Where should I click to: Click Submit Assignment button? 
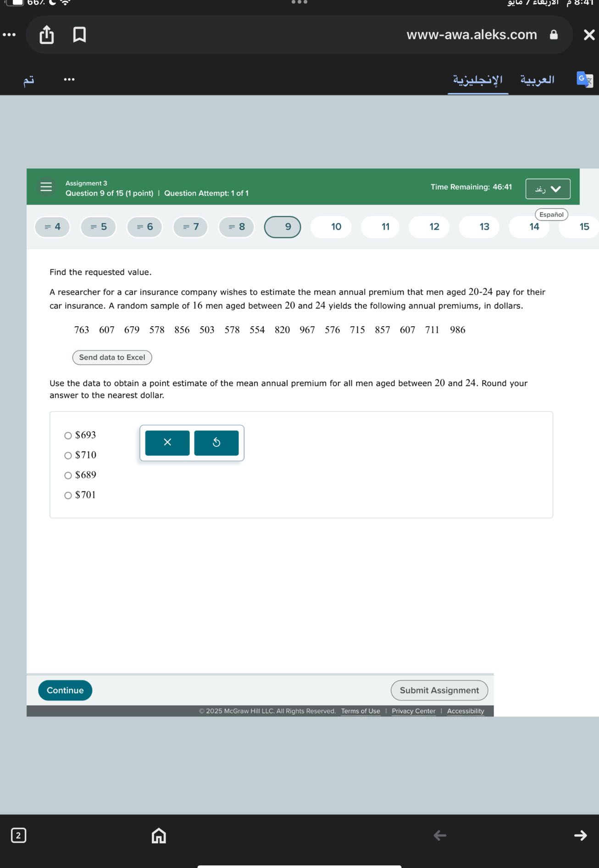click(x=439, y=690)
